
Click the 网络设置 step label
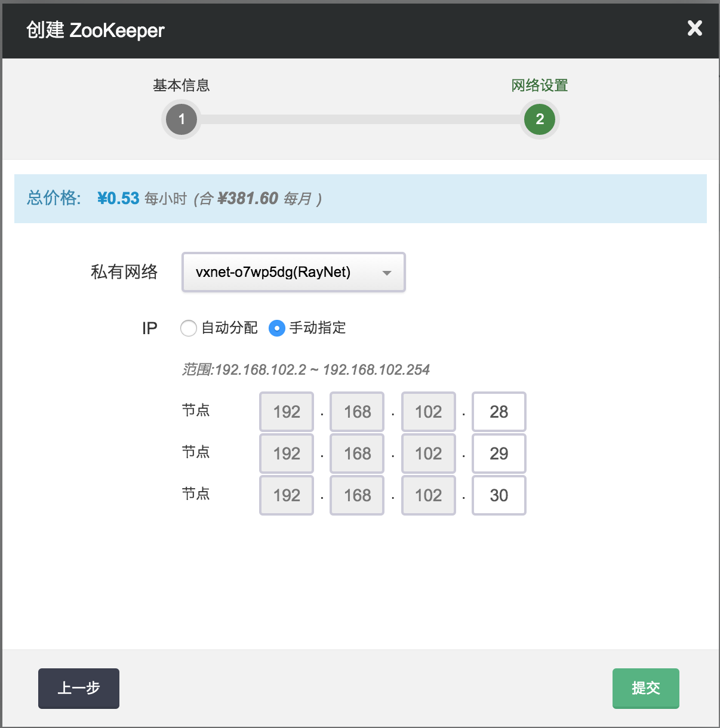pos(540,85)
